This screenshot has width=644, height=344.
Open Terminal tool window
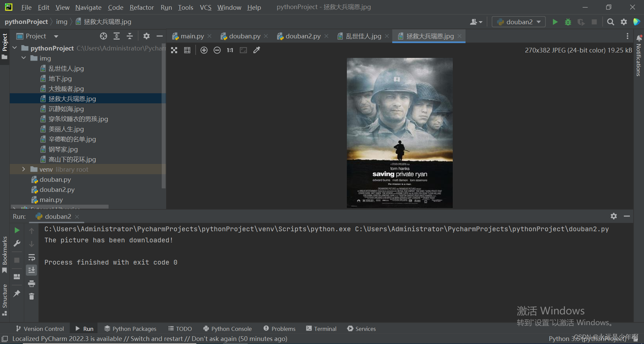[x=321, y=329]
